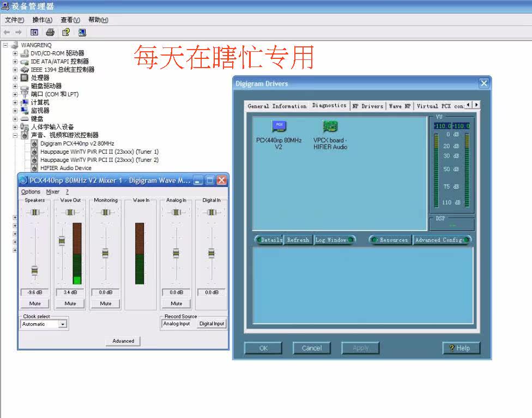Mute the Wave Out channel

70,304
